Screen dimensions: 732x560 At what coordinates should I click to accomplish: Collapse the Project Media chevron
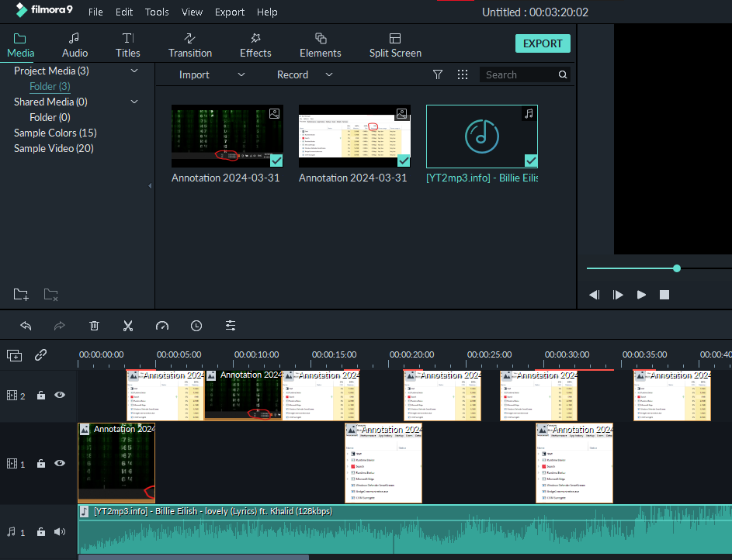(x=134, y=71)
